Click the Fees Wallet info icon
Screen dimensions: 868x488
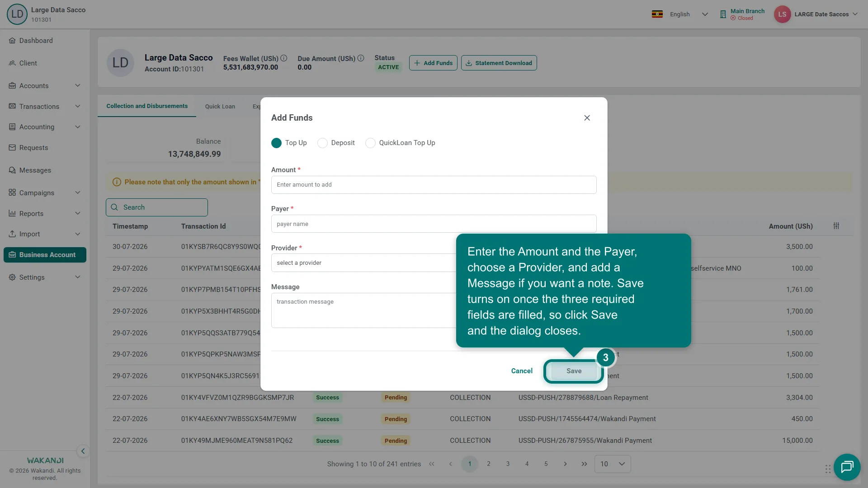[283, 58]
